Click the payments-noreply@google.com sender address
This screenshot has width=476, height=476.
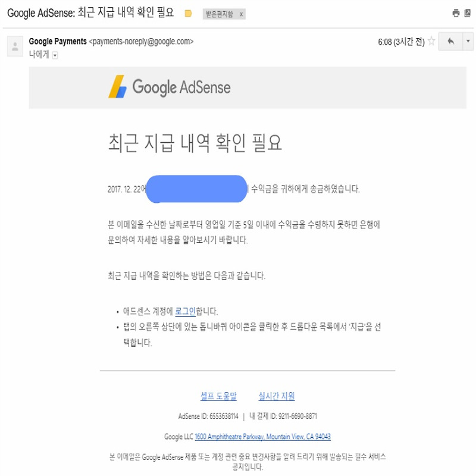(x=141, y=42)
